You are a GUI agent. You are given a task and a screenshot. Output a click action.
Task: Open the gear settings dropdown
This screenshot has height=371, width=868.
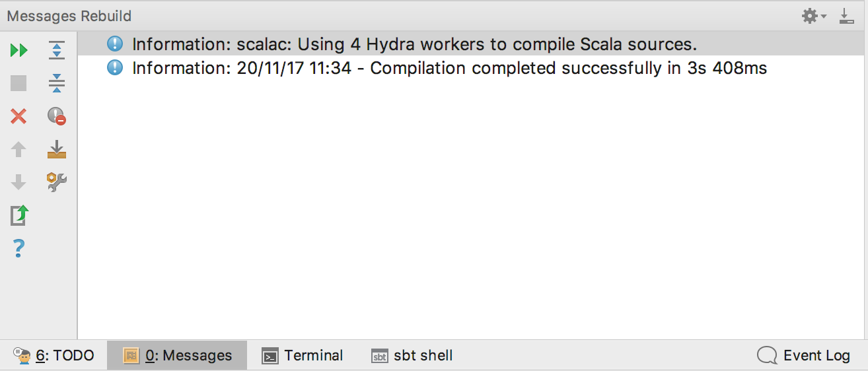[x=814, y=16]
